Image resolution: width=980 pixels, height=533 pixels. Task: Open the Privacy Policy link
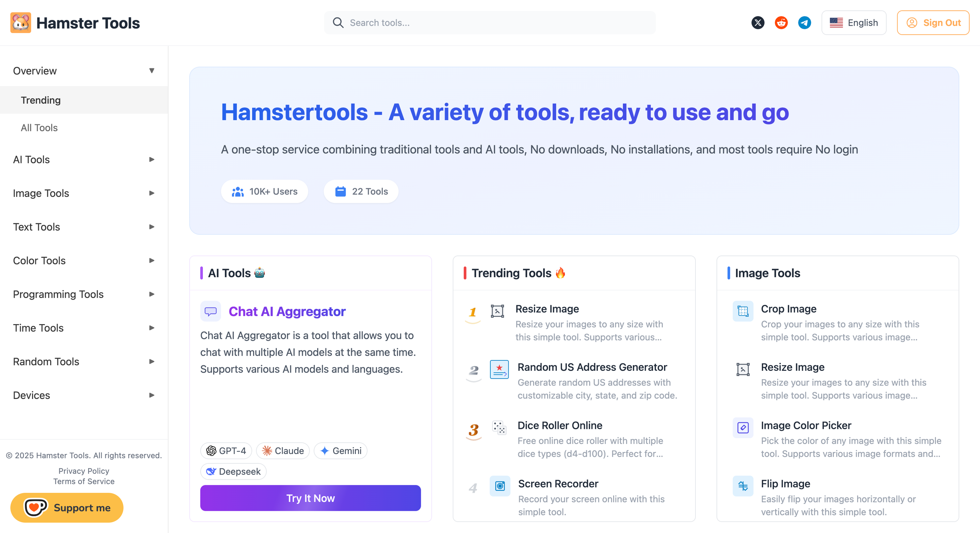[x=84, y=471]
